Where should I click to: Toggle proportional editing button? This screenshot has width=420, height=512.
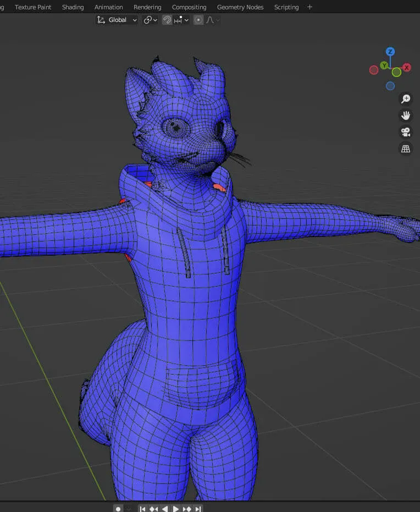pos(198,20)
